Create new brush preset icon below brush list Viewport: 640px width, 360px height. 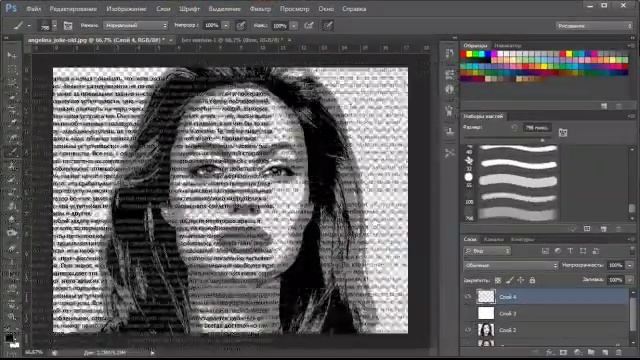point(603,229)
